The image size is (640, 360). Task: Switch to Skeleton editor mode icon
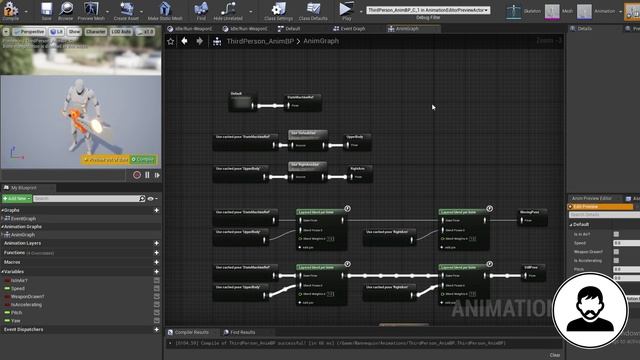click(x=513, y=11)
